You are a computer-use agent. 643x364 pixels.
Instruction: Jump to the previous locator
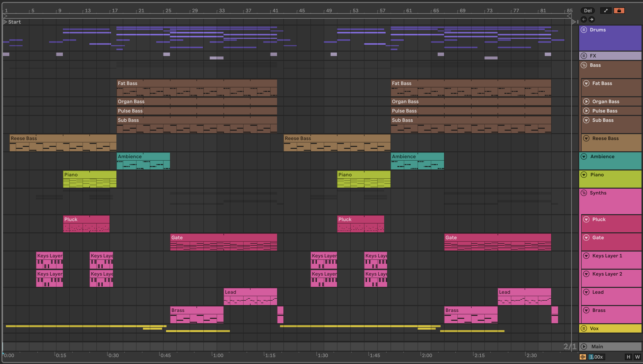click(584, 19)
